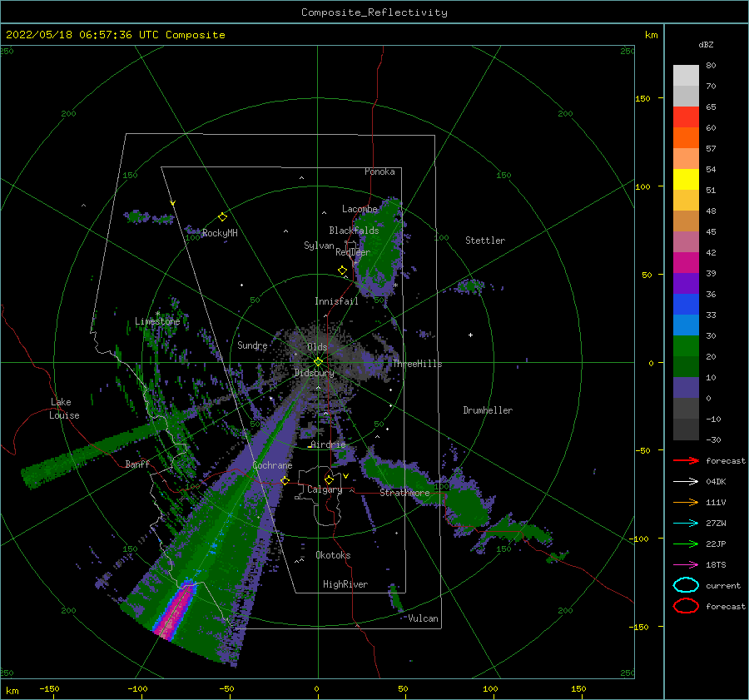This screenshot has width=749, height=700.
Task: Click the Strathmore label
Action: pos(404,493)
